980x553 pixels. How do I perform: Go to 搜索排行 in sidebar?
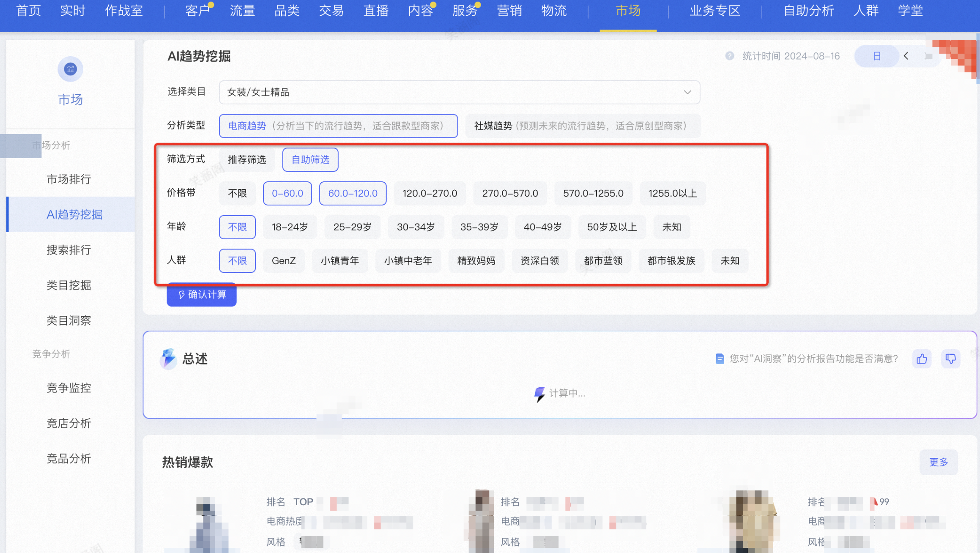click(69, 250)
